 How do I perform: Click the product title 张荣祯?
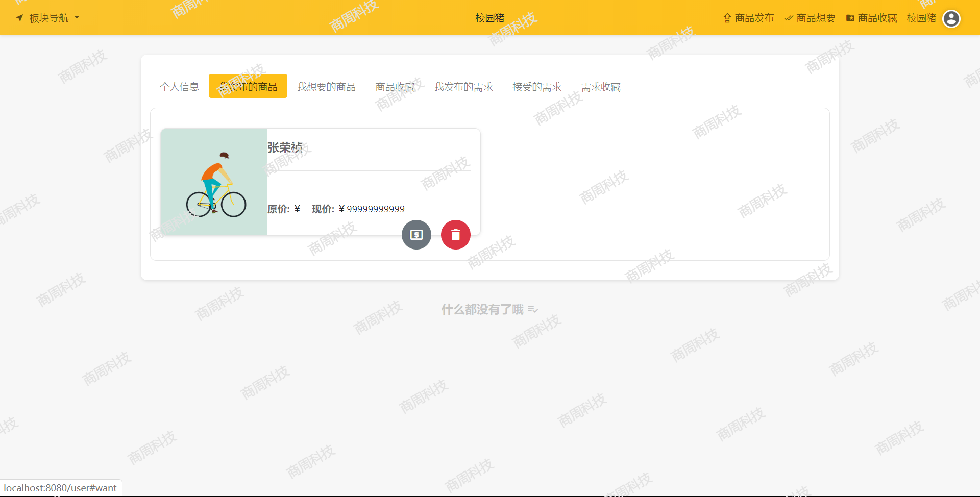(x=285, y=147)
